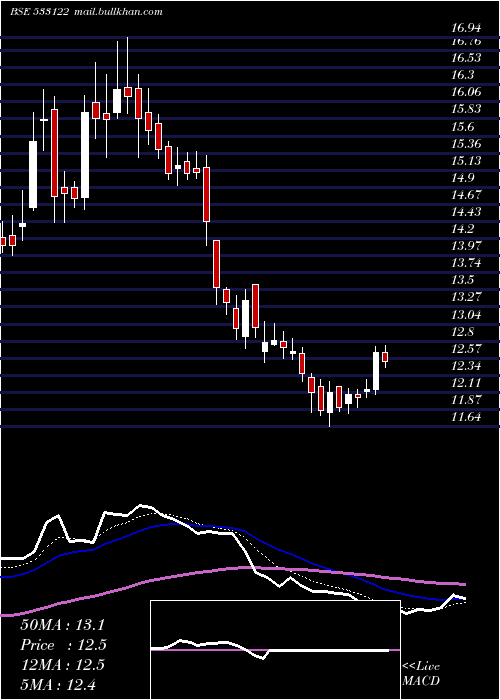Click the 50MA : 13.1 legend entry

tap(62, 625)
